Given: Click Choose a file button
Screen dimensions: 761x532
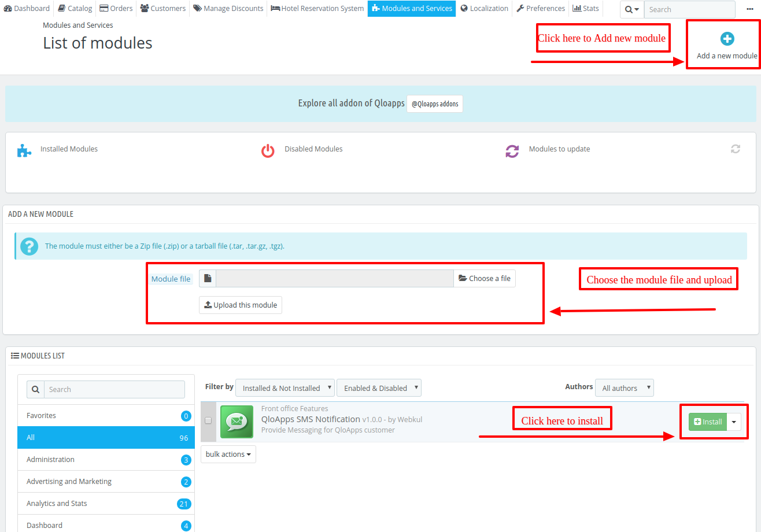Looking at the screenshot, I should tap(485, 279).
